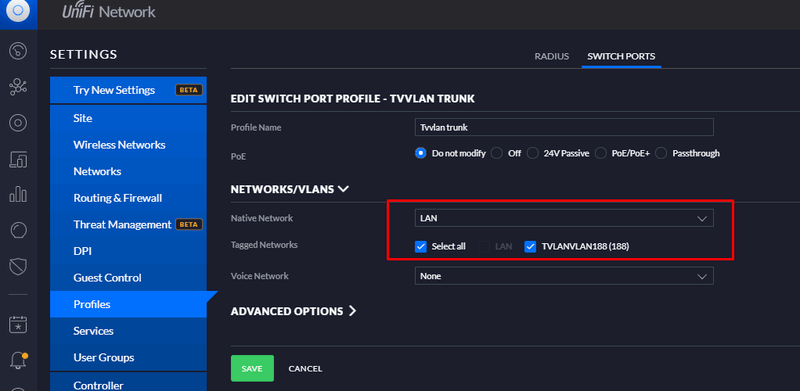Select the Passthrough PoE option
The width and height of the screenshot is (800, 391).
click(x=661, y=153)
